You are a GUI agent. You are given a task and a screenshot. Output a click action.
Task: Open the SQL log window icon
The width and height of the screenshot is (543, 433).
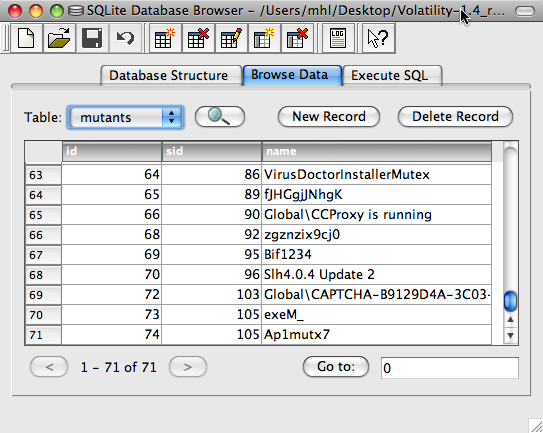(338, 38)
